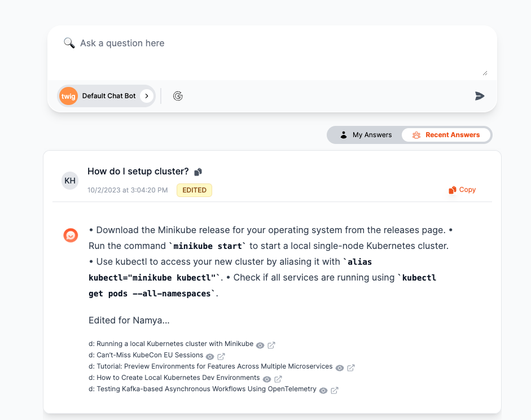Screen dimensions: 531x420
Task: Click the Copy button on the answer
Action: coord(462,190)
